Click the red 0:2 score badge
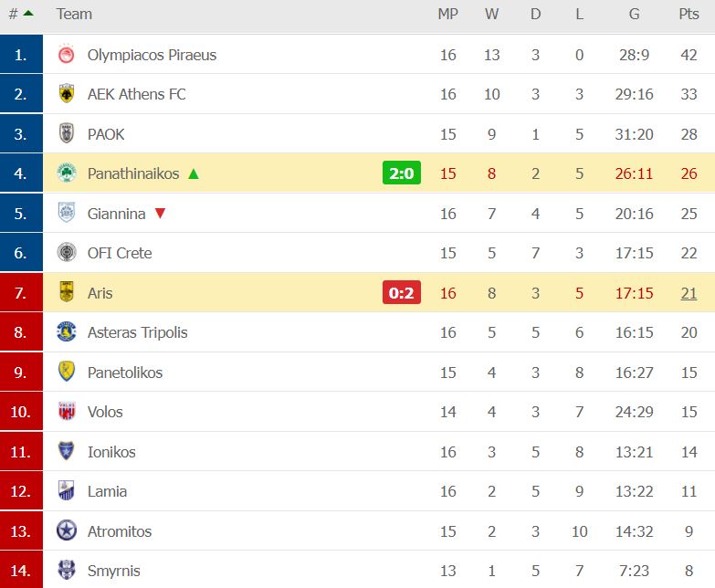Viewport: 715px width, 588px height. (402, 293)
